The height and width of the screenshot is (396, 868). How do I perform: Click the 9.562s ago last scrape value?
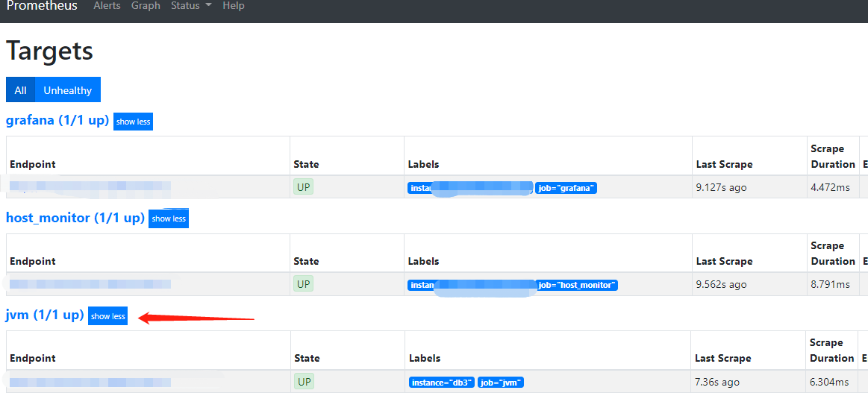(x=721, y=285)
